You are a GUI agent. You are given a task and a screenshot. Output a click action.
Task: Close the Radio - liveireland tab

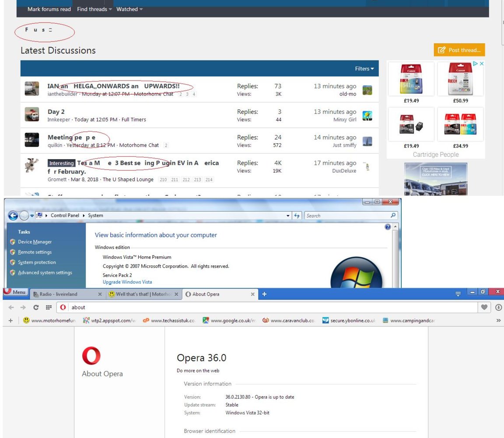(100, 294)
